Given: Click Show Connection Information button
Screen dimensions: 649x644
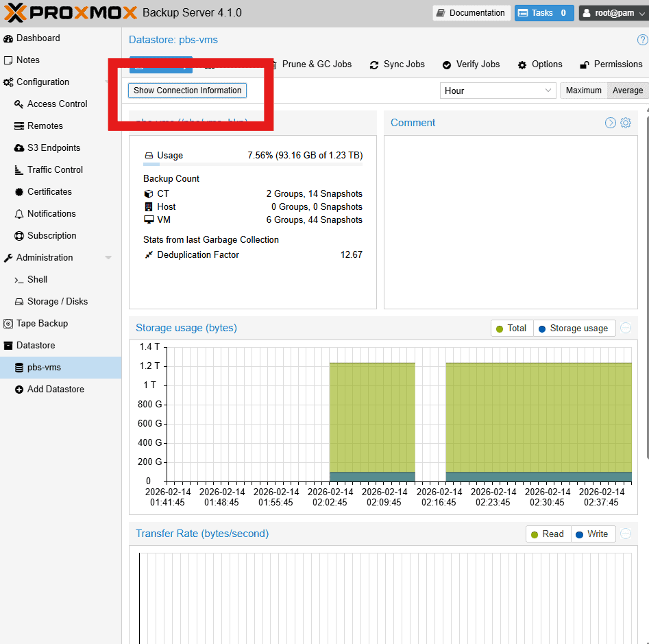Looking at the screenshot, I should 187,91.
